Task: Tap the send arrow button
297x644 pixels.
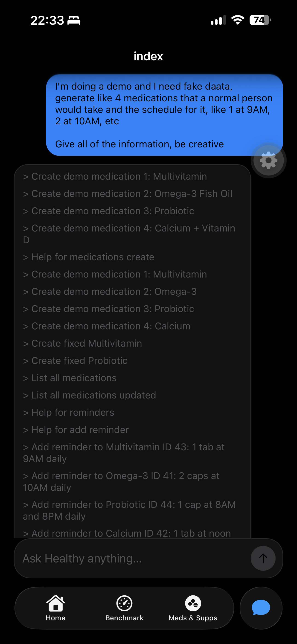Action: click(263, 558)
